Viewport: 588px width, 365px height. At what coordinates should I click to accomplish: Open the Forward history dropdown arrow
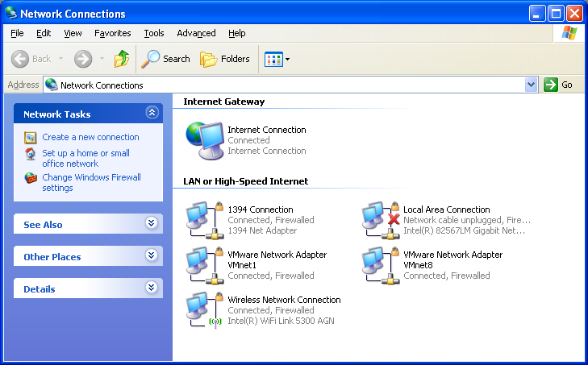pos(102,59)
